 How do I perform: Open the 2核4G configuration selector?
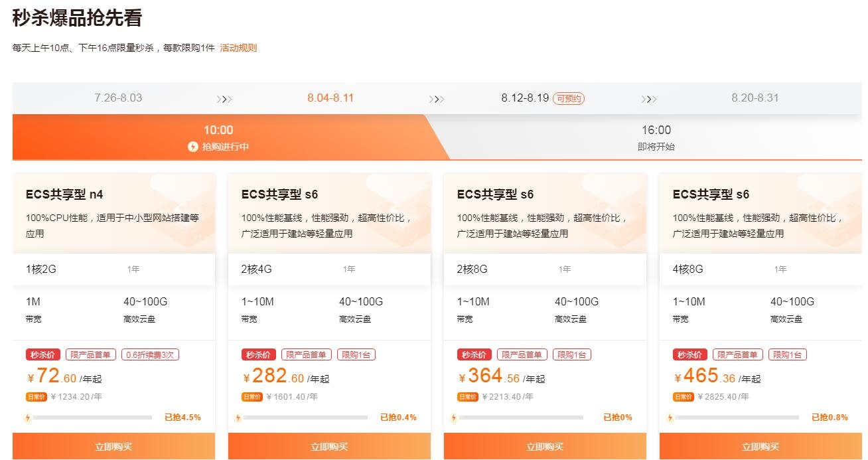coord(329,269)
